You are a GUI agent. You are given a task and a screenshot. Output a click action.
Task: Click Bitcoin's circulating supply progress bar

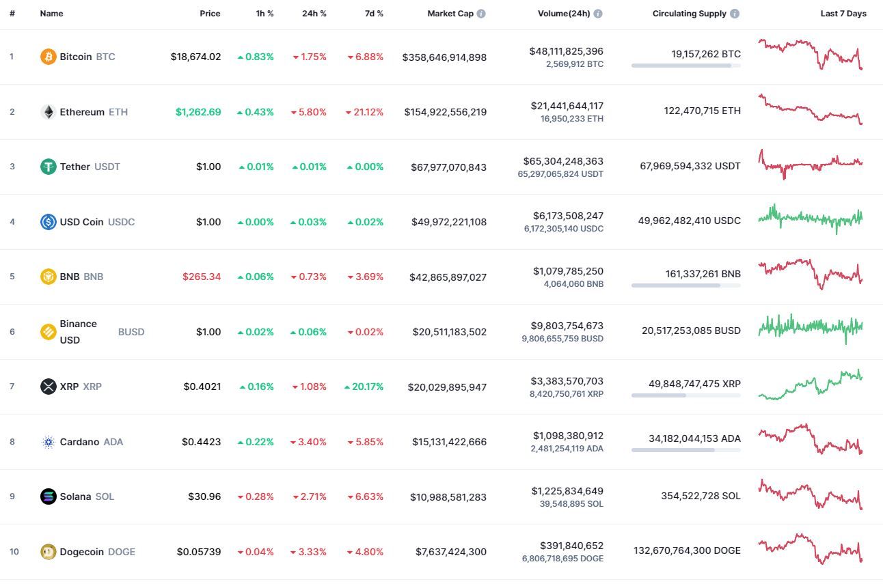[x=685, y=66]
